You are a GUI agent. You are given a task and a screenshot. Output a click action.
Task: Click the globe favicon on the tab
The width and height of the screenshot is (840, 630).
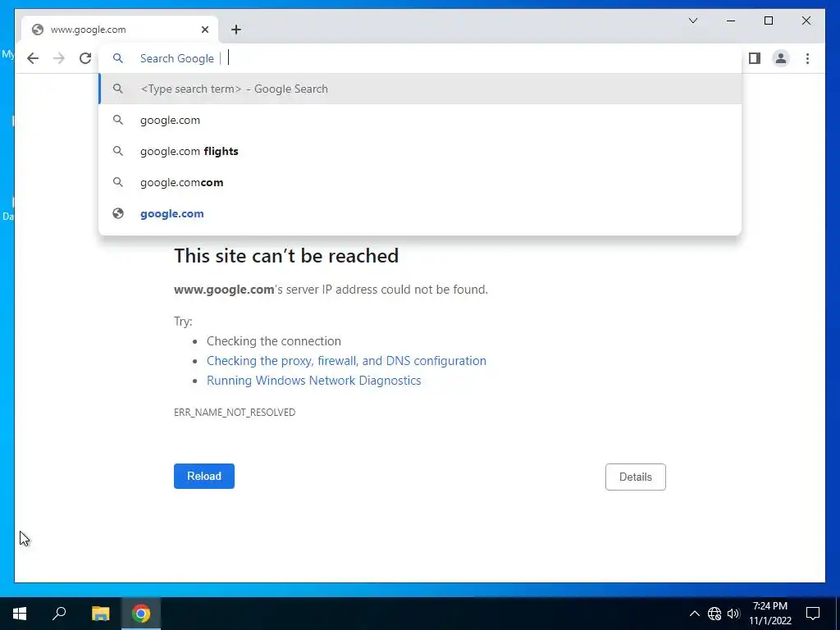coord(38,30)
